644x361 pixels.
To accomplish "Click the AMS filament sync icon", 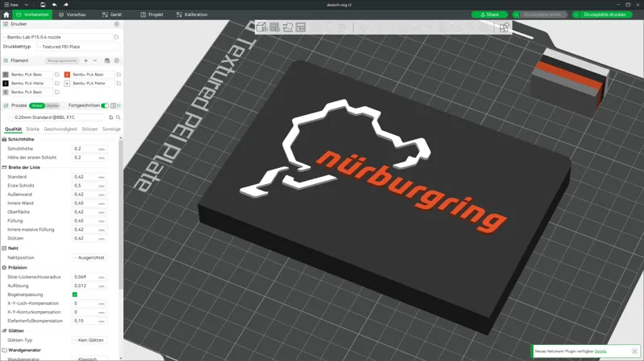I will point(107,60).
